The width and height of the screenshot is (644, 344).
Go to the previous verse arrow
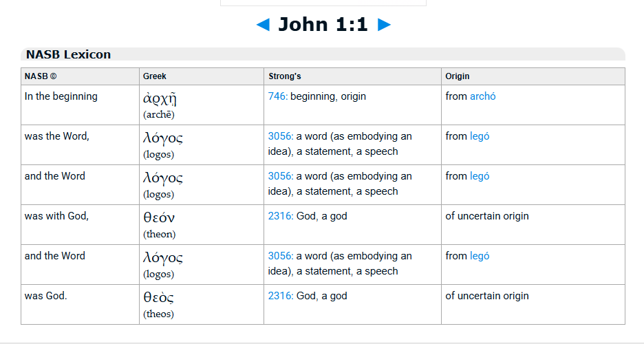263,25
